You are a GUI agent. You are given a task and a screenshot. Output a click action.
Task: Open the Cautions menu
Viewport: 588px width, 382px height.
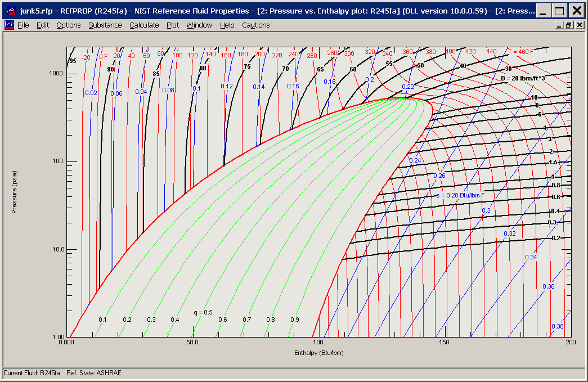click(254, 25)
